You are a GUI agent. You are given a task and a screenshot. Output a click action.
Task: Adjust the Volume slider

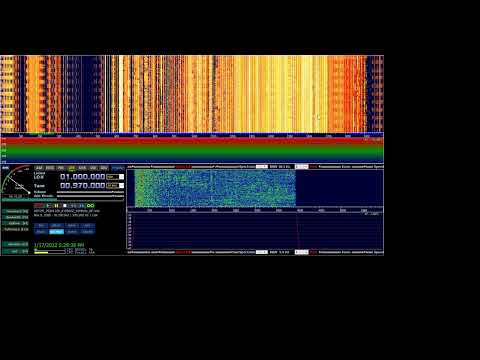coord(90,192)
